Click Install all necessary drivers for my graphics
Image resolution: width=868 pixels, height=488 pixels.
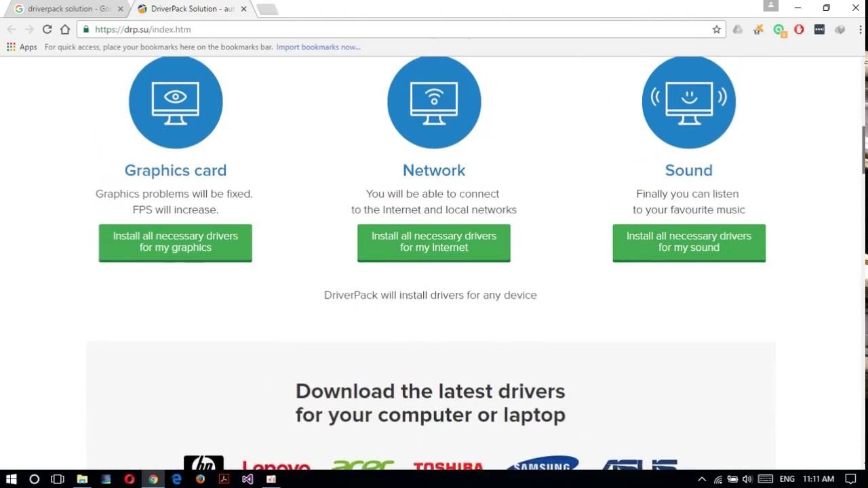[176, 242]
